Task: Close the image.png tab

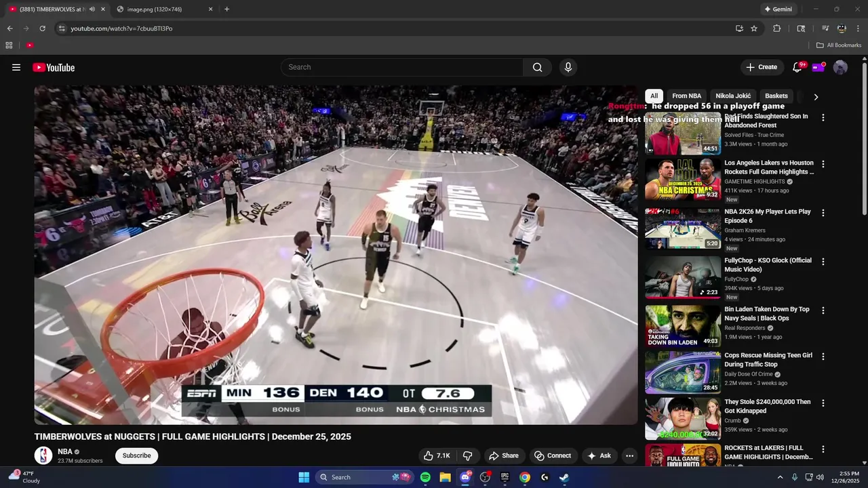Action: tap(210, 9)
